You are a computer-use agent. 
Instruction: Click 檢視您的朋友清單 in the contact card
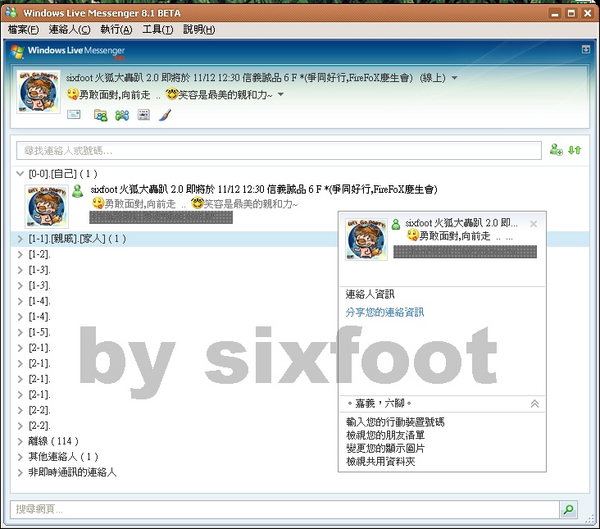click(x=385, y=435)
